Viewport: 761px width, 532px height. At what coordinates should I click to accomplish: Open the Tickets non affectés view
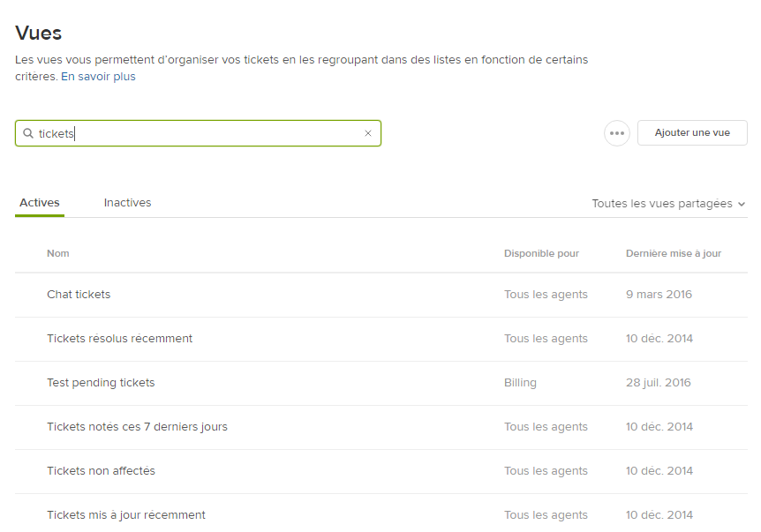(x=101, y=471)
